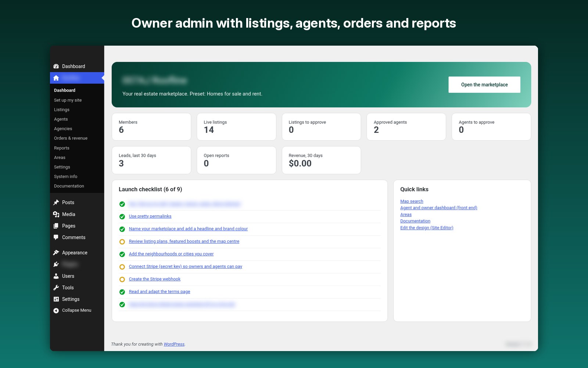This screenshot has height=368, width=588.
Task: Open Documentation quick link
Action: pyautogui.click(x=415, y=221)
